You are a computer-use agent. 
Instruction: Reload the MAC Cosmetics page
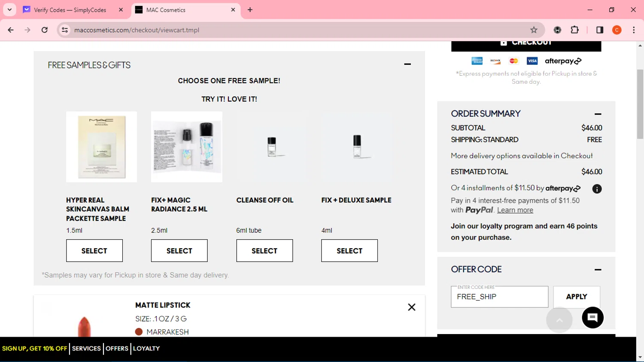pos(45,30)
